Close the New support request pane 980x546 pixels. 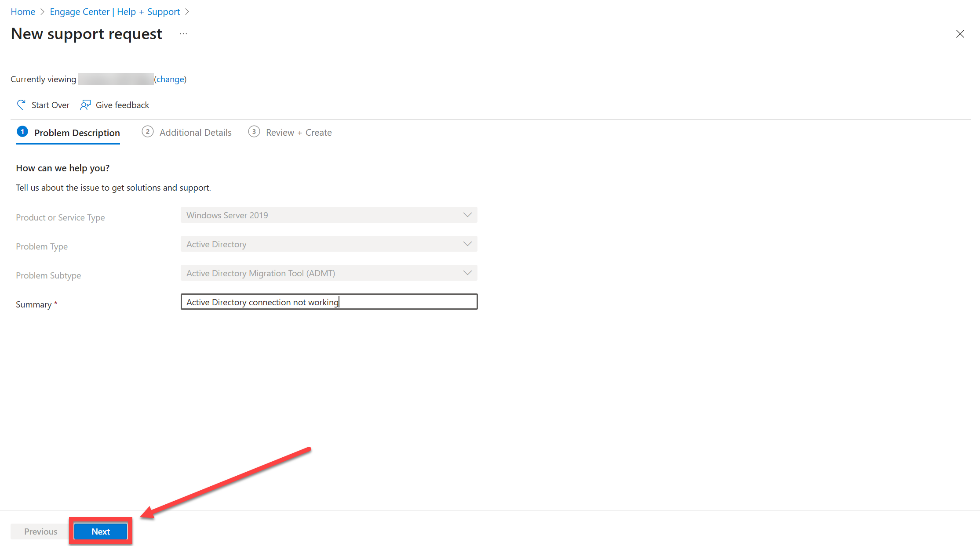(x=960, y=34)
